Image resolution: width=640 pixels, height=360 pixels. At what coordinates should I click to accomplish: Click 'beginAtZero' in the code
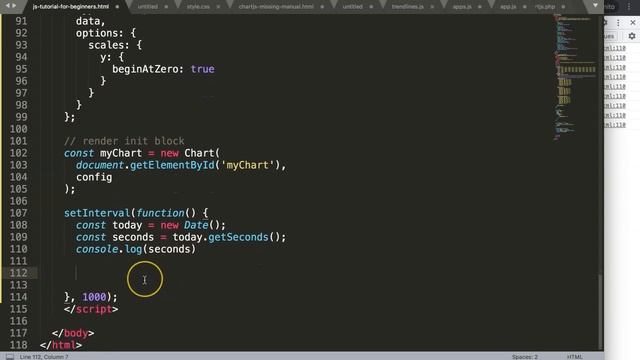click(x=145, y=69)
